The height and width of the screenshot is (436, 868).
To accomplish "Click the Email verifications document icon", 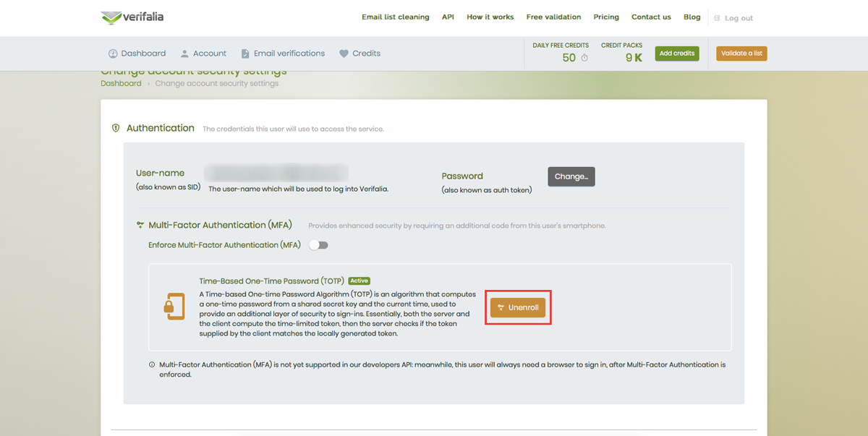I will 245,54.
